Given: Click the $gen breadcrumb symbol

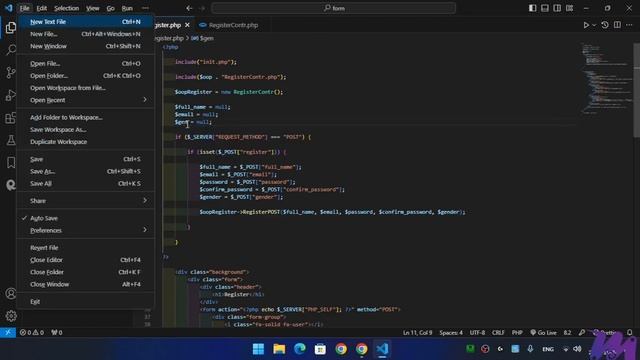Looking at the screenshot, I should (x=202, y=38).
